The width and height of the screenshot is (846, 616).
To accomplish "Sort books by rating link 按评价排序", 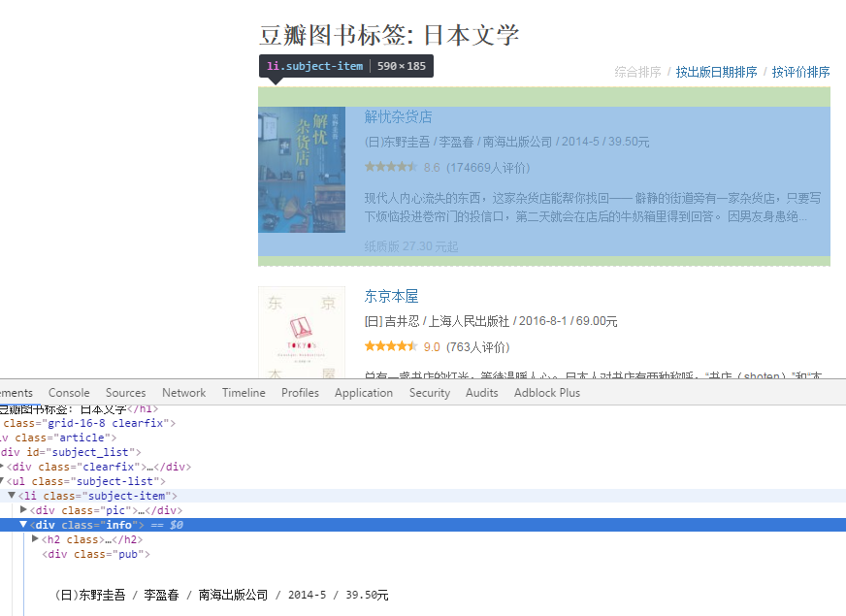I will (800, 72).
